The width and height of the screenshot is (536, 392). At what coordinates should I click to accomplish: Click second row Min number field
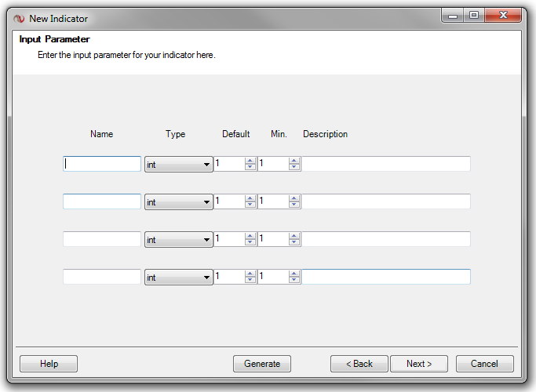pos(273,201)
